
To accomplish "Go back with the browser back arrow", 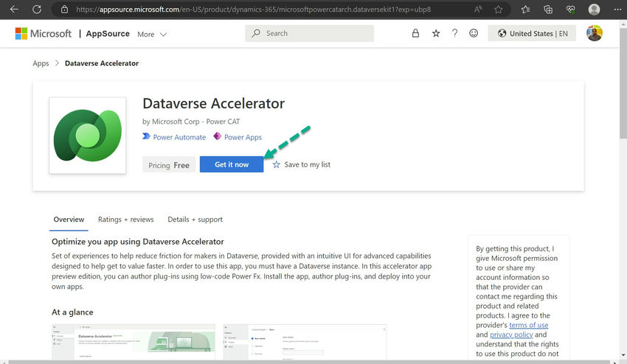I will (15, 9).
